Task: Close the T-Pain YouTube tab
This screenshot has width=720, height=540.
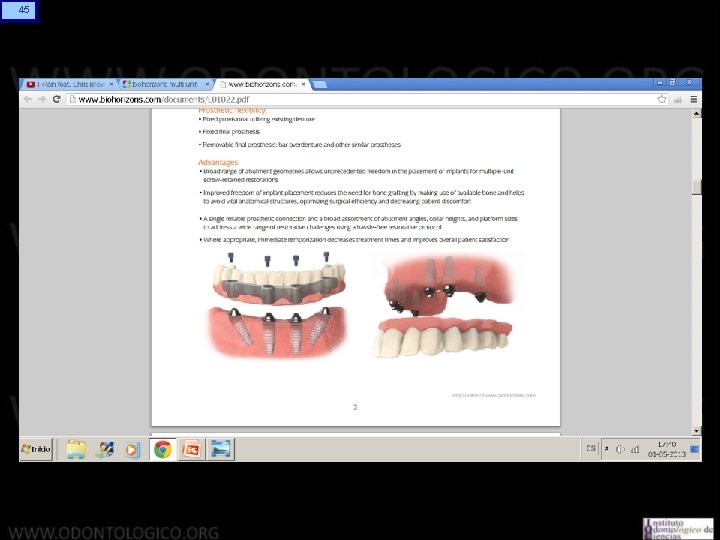Action: tap(111, 84)
